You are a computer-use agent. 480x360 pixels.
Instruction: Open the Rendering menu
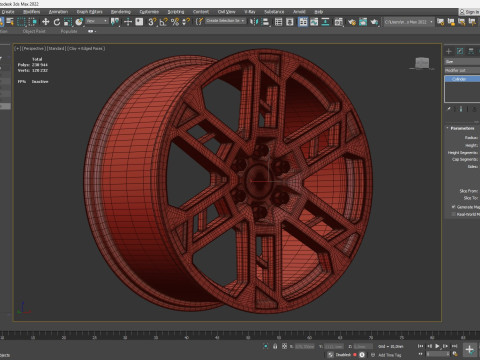(x=121, y=12)
